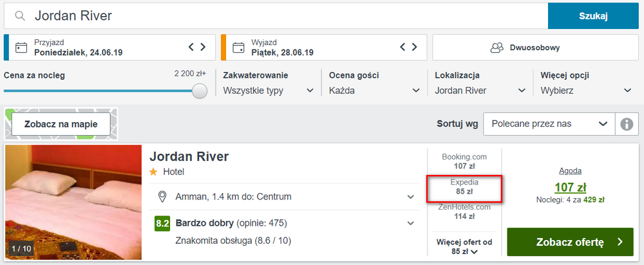This screenshot has height=265, width=644.
Task: Open the Lokalizacja dropdown
Action: pyautogui.click(x=480, y=91)
